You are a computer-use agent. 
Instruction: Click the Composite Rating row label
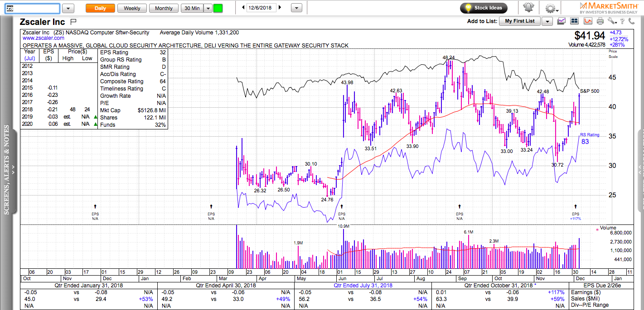[x=121, y=81]
